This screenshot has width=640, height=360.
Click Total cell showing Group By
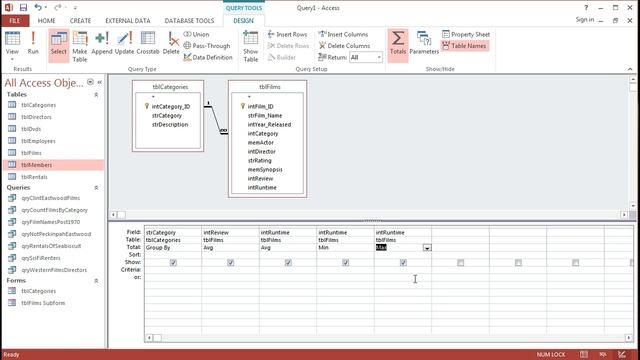(173, 247)
